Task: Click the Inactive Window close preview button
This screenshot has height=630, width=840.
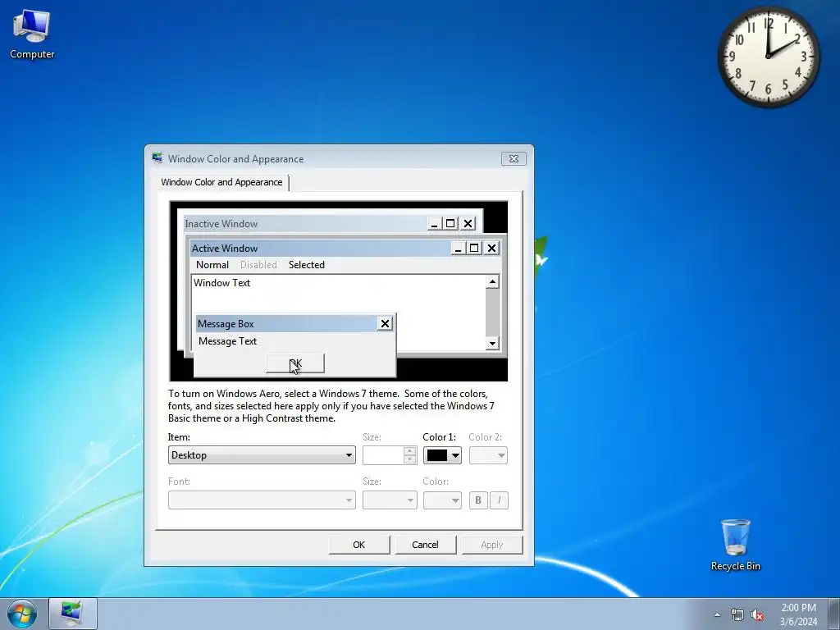Action: click(468, 223)
